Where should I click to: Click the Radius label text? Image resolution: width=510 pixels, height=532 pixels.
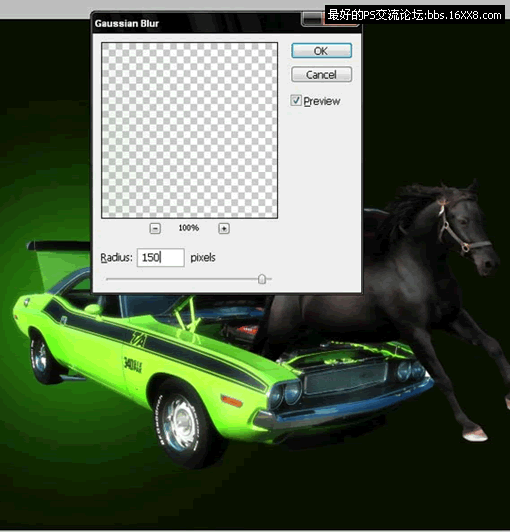tap(116, 258)
